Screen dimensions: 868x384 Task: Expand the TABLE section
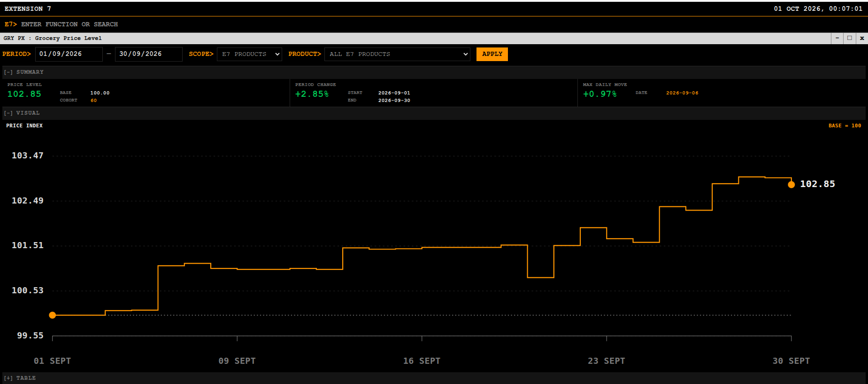tap(8, 378)
